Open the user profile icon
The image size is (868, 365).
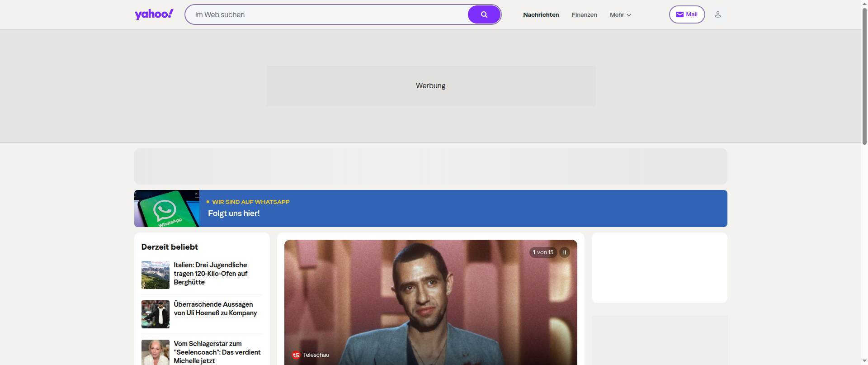coord(717,14)
